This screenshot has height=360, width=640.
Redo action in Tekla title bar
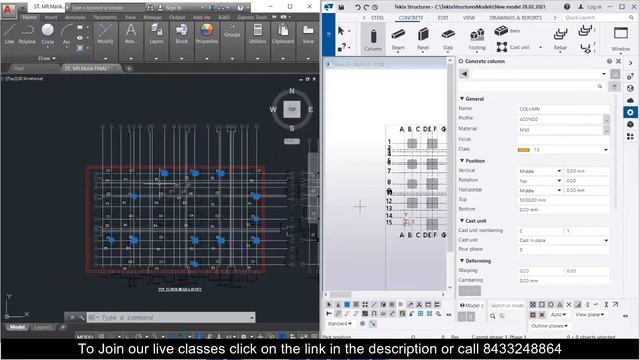pos(366,7)
